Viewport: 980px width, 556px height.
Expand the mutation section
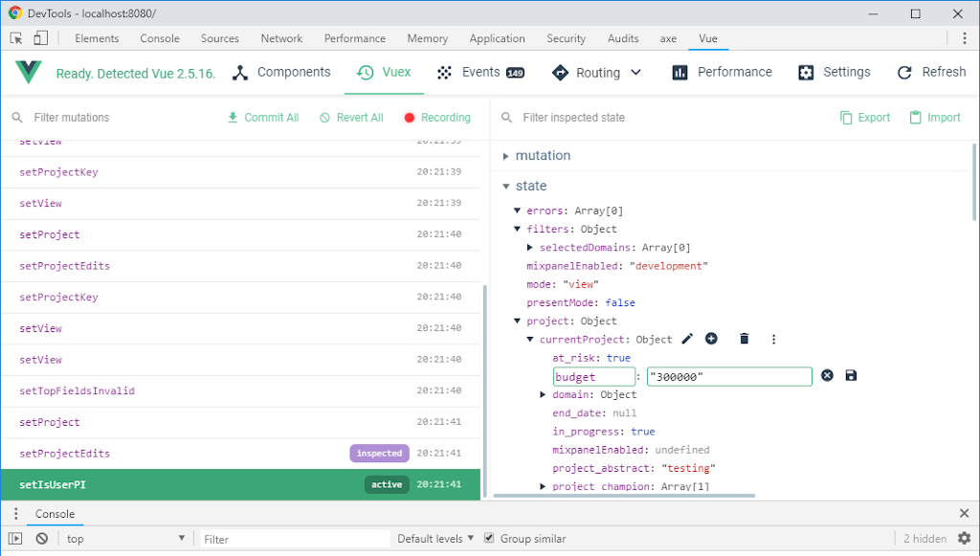(507, 156)
